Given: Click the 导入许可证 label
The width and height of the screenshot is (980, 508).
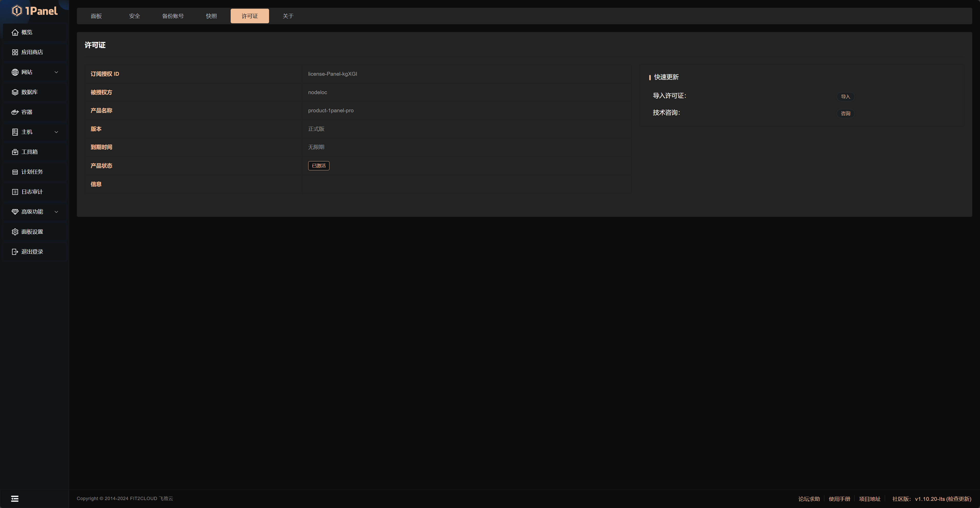Looking at the screenshot, I should coord(669,96).
